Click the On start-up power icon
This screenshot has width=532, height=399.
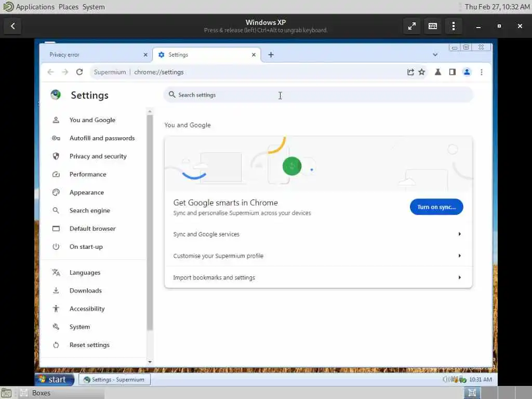(56, 247)
